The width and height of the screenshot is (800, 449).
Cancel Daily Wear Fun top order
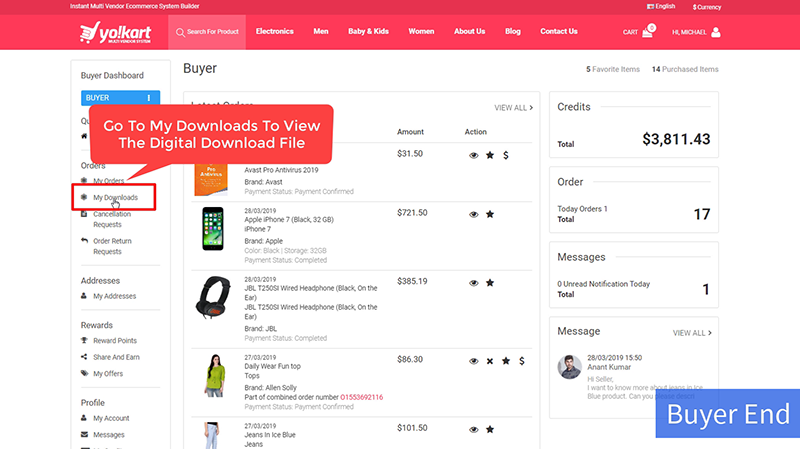pyautogui.click(x=490, y=361)
